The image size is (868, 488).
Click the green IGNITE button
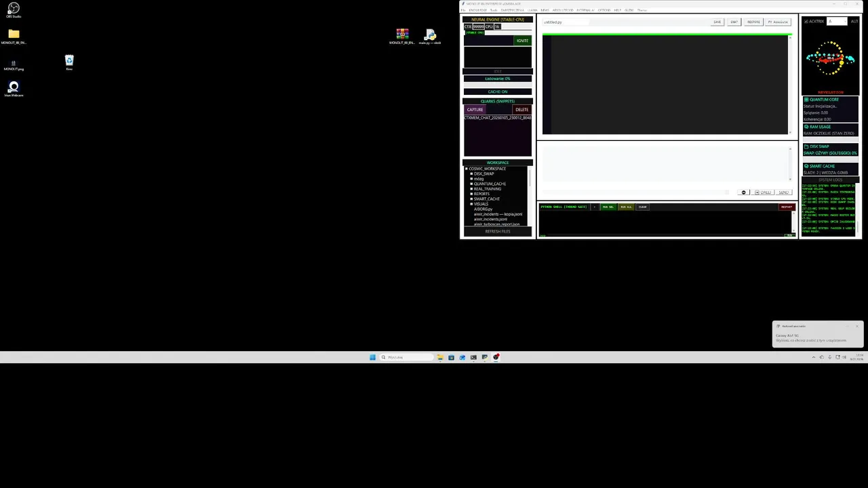coord(522,41)
